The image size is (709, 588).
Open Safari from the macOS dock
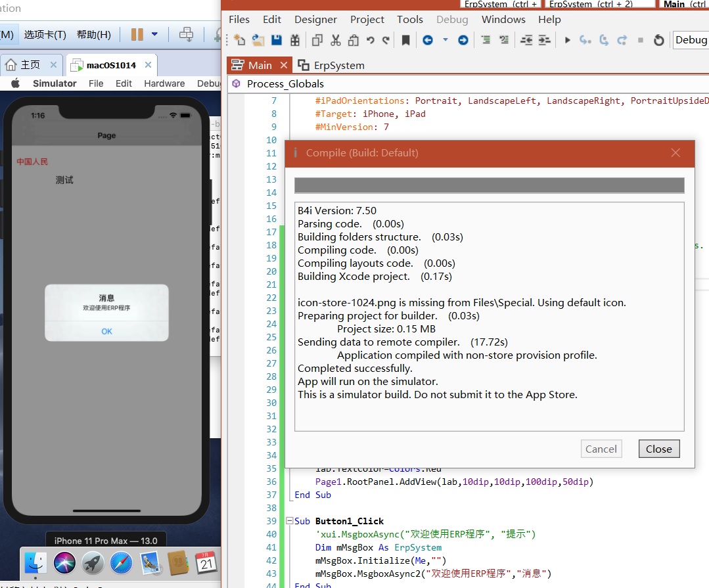(121, 563)
